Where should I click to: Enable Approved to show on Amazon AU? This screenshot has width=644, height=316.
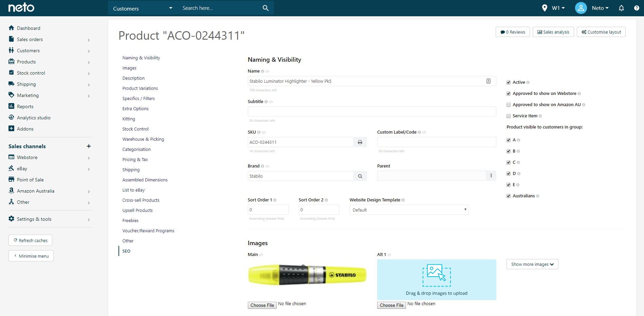[509, 105]
